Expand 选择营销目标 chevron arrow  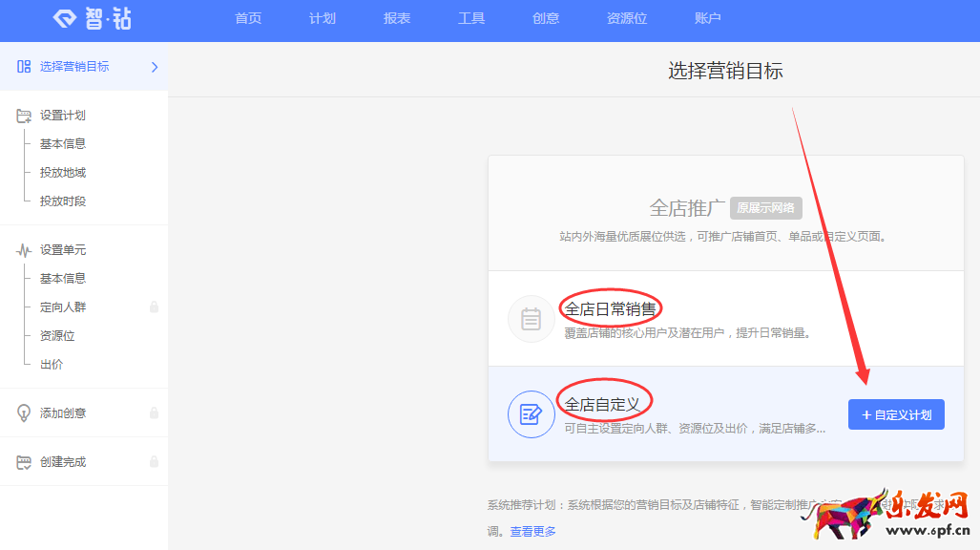[155, 67]
